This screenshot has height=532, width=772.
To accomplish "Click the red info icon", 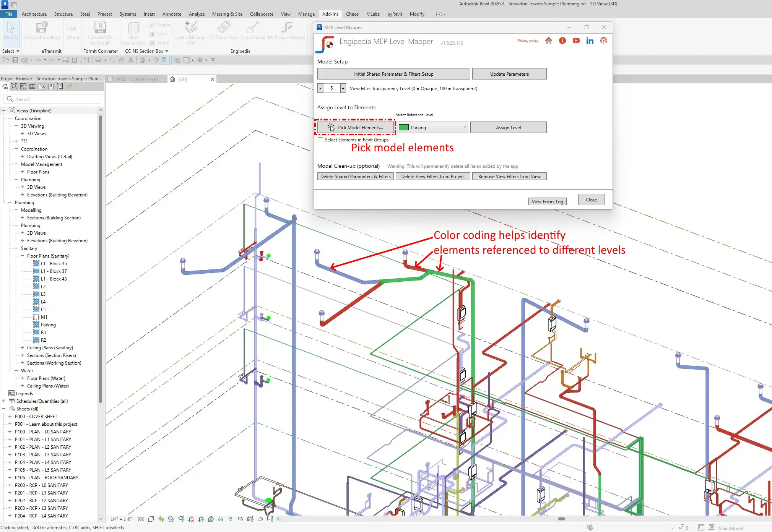I will (562, 41).
